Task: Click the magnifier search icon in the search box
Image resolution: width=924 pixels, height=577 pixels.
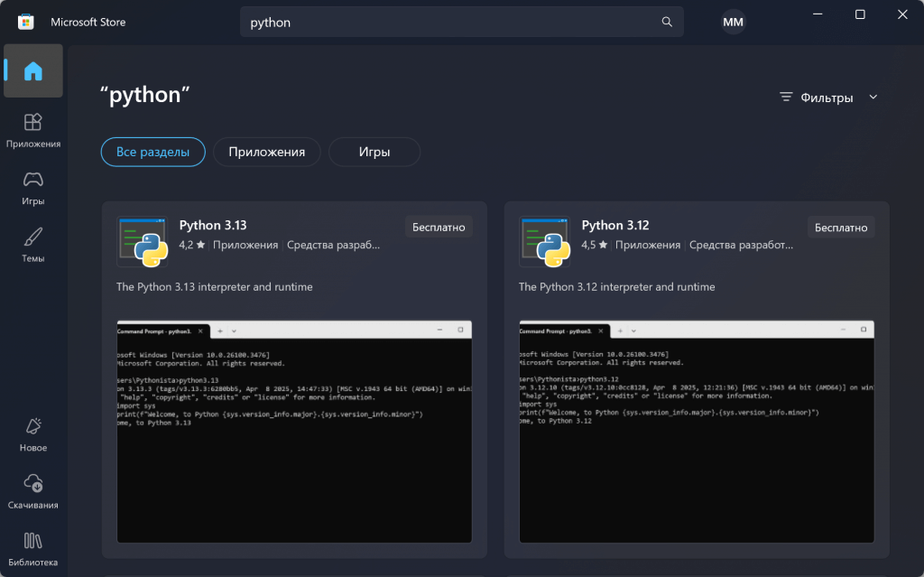Action: tap(667, 22)
